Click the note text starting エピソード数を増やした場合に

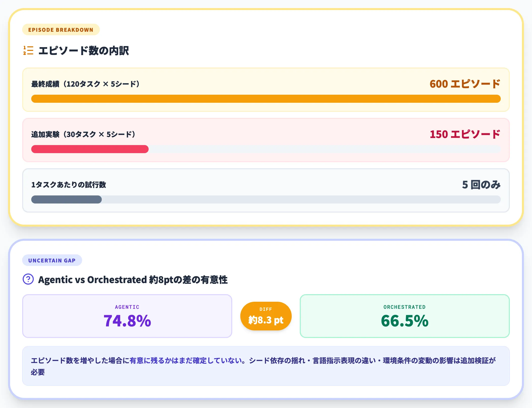[x=263, y=366]
